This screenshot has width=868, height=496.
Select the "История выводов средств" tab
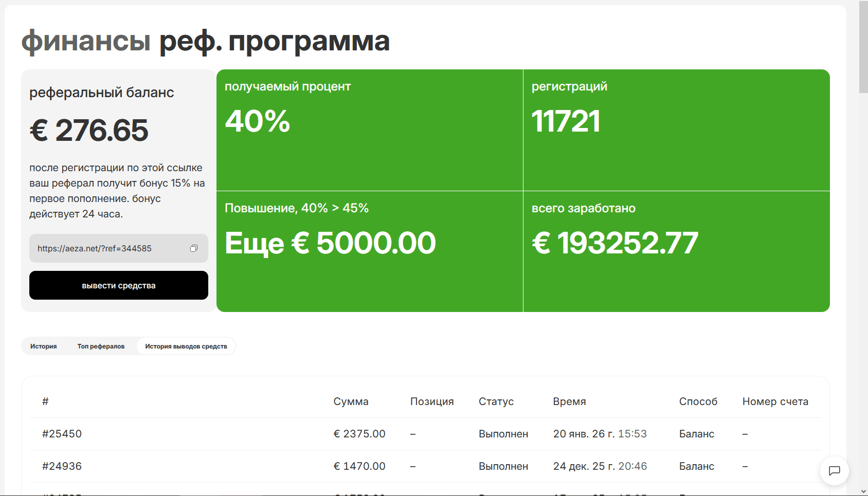pos(186,346)
